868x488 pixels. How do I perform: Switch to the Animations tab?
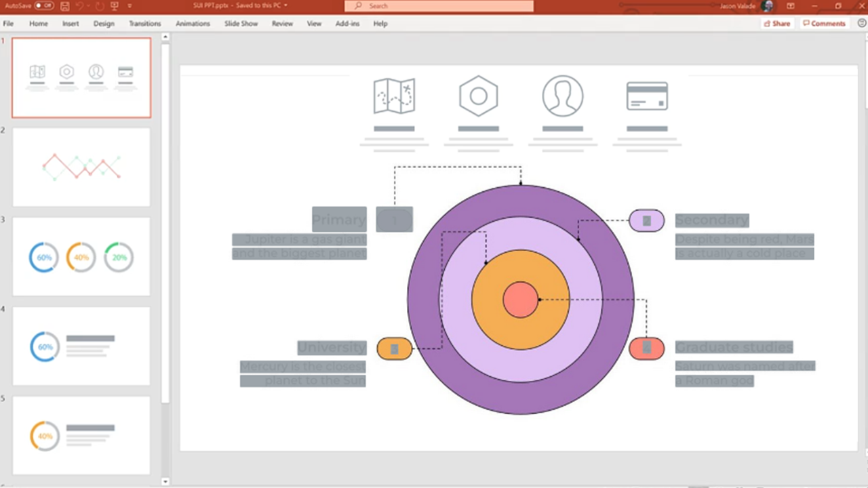193,23
